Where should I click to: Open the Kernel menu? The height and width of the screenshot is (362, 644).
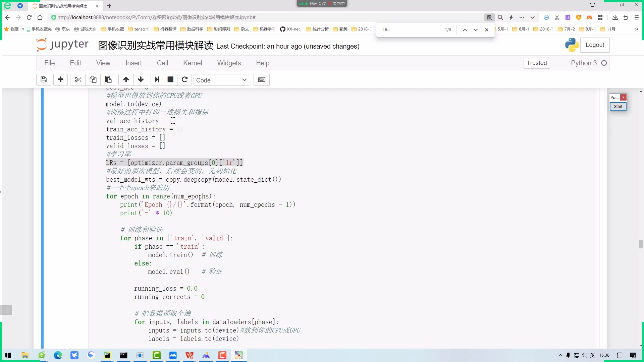193,63
